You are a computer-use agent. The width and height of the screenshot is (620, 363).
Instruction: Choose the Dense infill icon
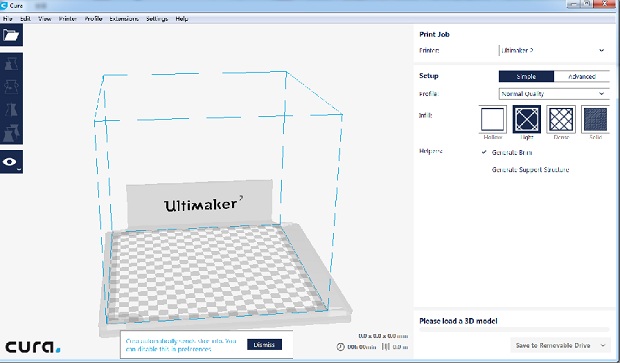[x=561, y=119]
